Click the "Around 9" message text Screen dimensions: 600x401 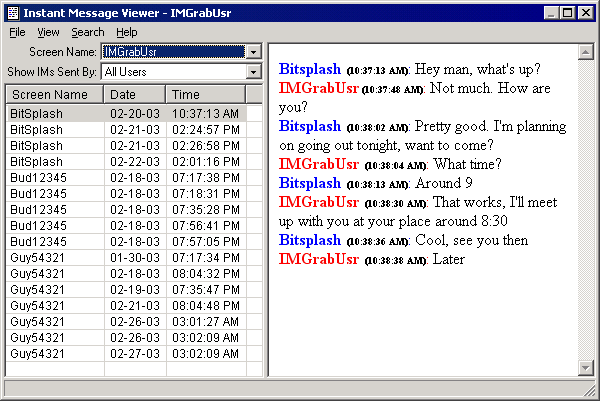[444, 183]
